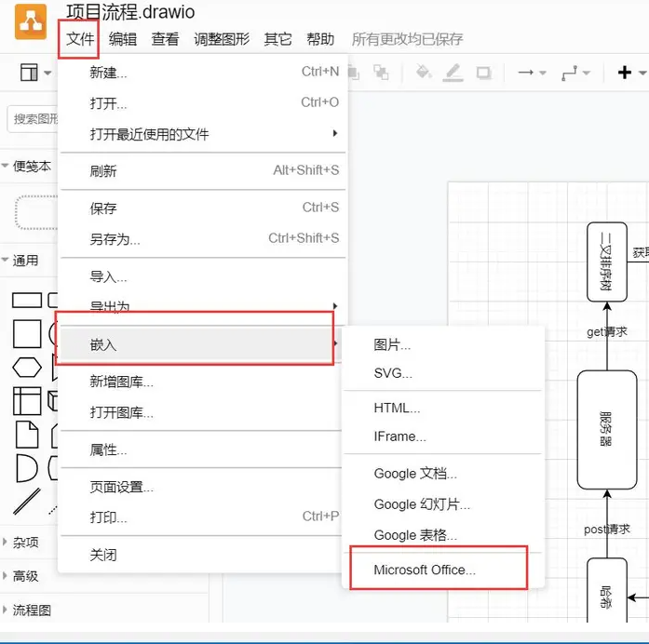649x644 pixels.
Task: Click the draw.io orange logo icon
Action: point(31,21)
